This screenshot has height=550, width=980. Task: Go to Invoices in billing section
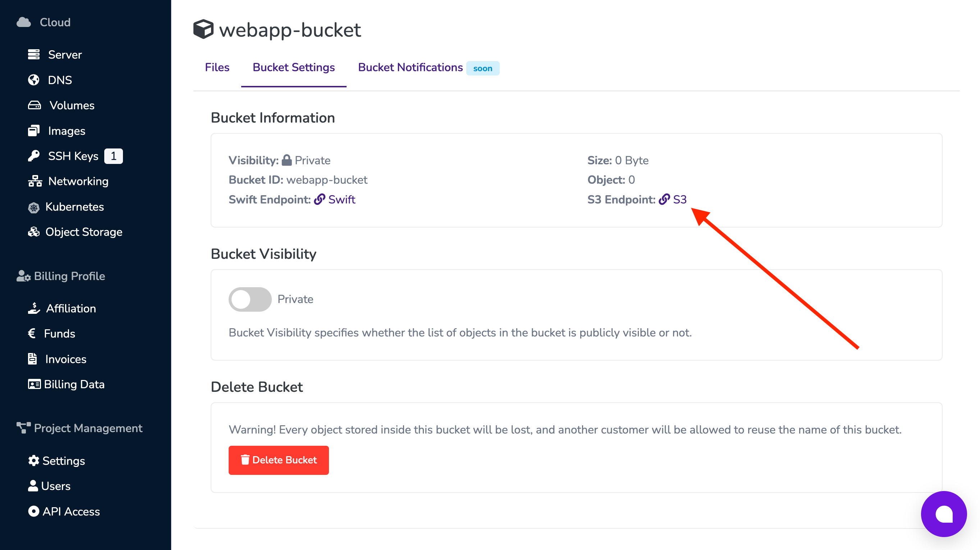click(65, 359)
